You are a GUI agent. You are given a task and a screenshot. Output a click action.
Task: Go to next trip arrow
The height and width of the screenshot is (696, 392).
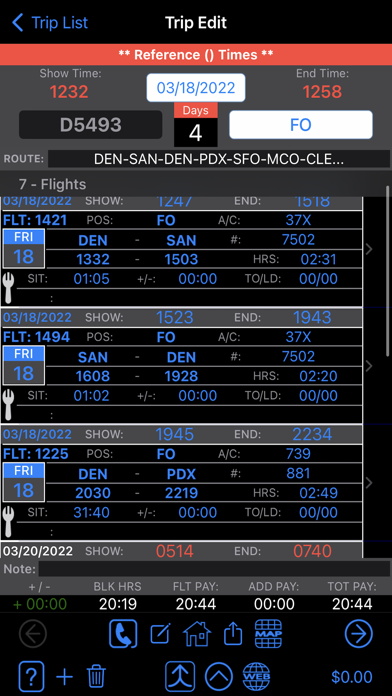pos(359,634)
